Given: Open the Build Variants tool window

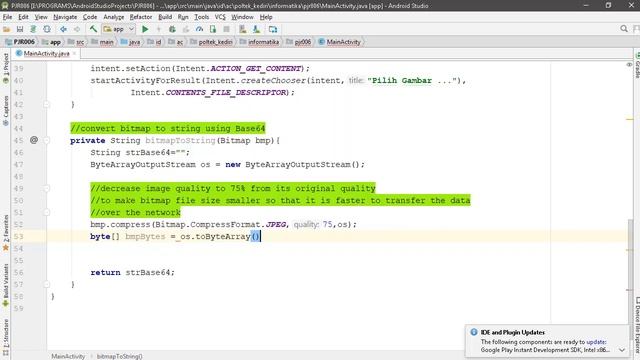Looking at the screenshot, I should (6, 285).
